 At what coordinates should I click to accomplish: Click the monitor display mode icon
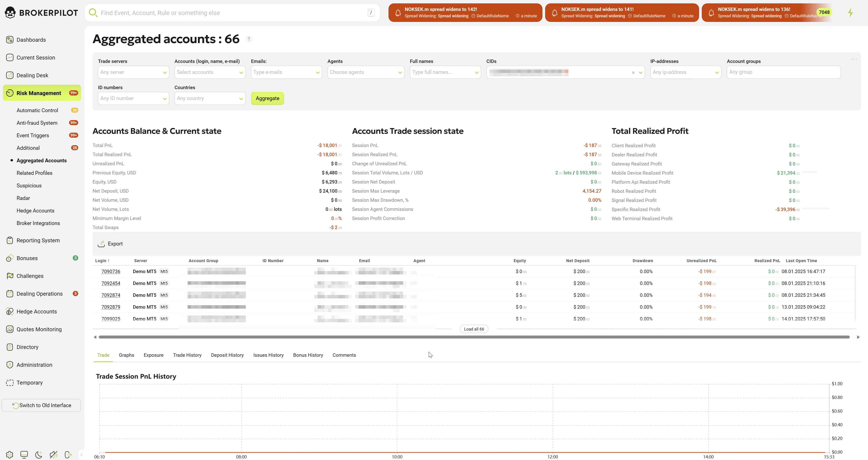coord(24,455)
